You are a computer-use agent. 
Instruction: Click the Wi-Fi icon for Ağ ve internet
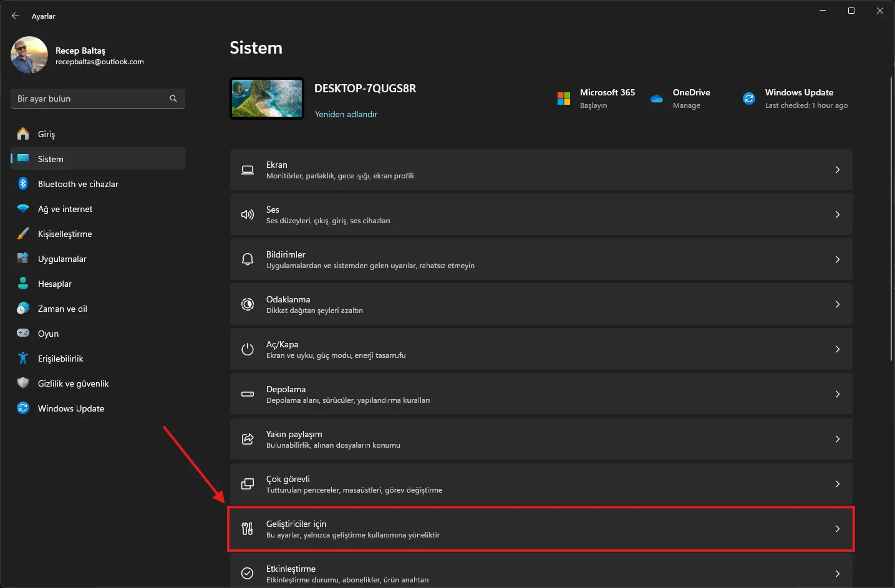coord(23,208)
